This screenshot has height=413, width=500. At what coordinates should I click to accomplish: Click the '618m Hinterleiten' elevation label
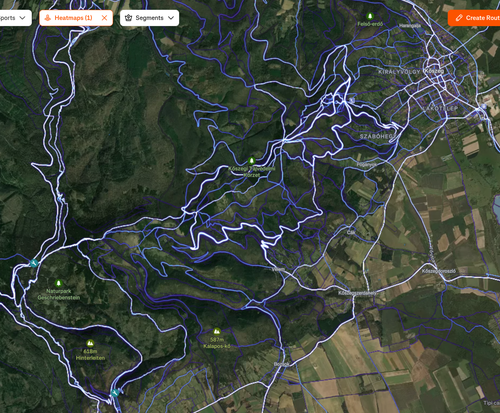point(90,355)
